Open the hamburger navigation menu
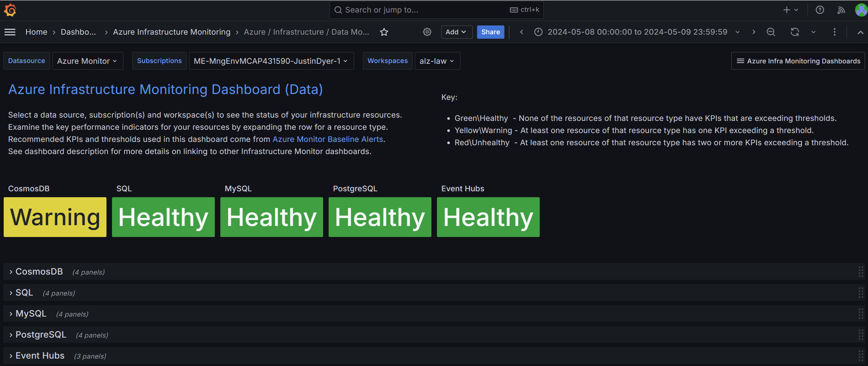Viewport: 868px width, 366px height. pos(10,32)
